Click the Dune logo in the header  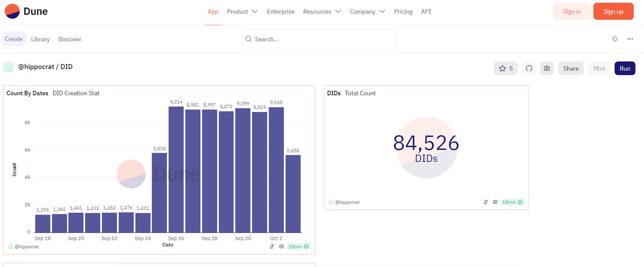point(27,11)
